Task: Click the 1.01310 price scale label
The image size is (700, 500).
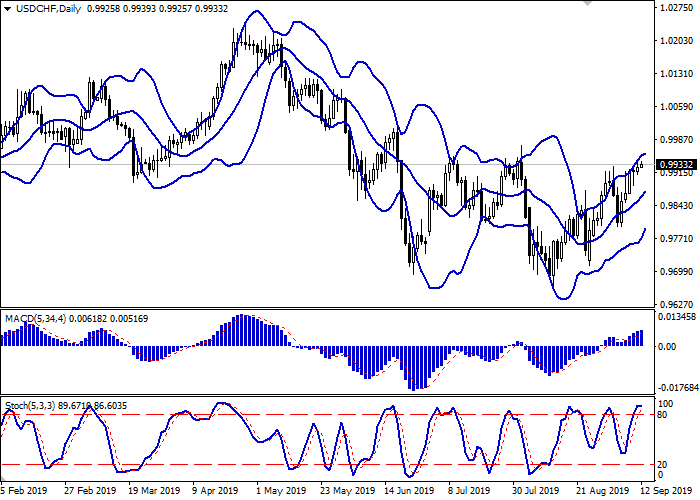Action: coord(677,74)
